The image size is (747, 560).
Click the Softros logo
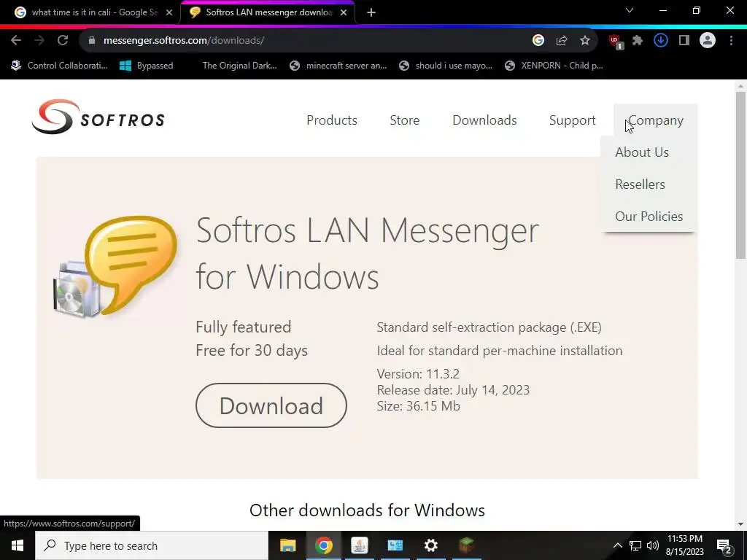pos(98,117)
